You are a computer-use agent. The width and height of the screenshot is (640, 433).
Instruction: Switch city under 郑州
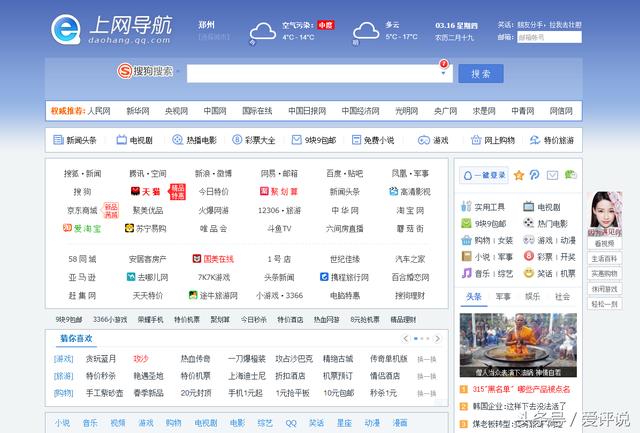(214, 37)
